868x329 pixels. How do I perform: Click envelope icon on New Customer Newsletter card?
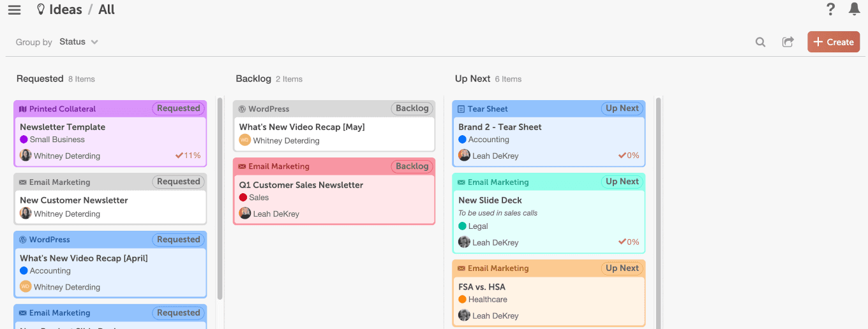23,182
